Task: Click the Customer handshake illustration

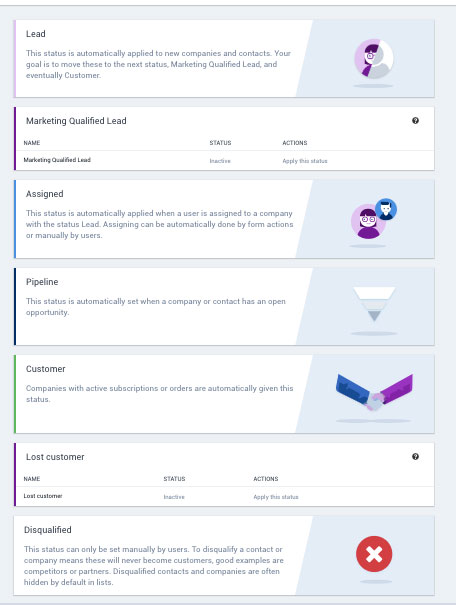Action: (x=374, y=392)
